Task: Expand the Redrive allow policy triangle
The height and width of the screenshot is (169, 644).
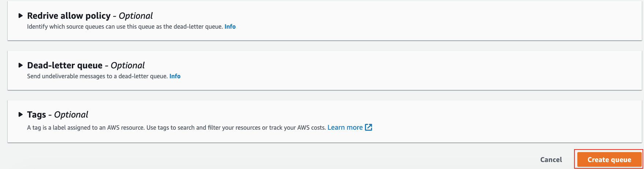Action: point(21,16)
